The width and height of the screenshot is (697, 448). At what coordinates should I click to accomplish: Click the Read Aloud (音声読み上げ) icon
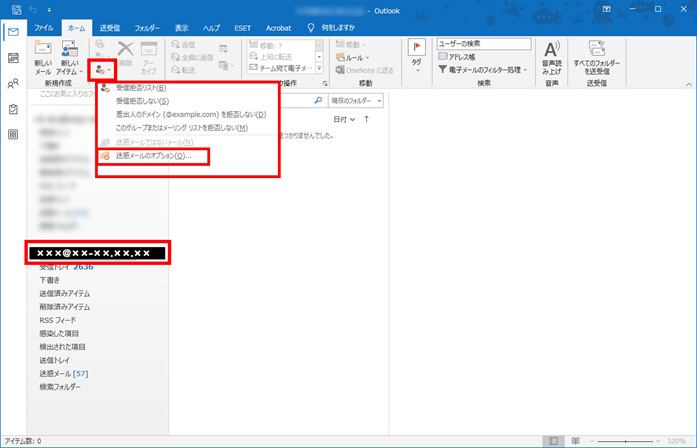(x=550, y=56)
